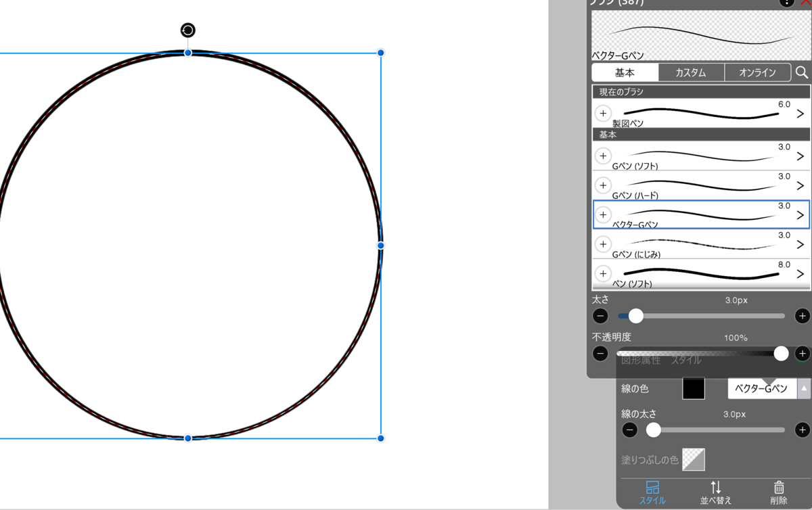Click the bottom-right corner handle of the selection box

[381, 438]
